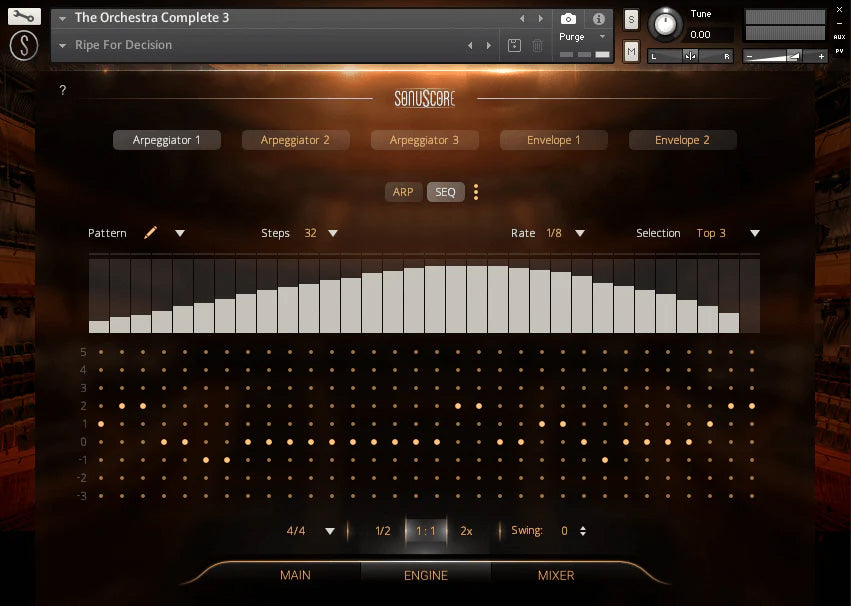Set playback speed to 1:1
The image size is (851, 606).
click(426, 531)
